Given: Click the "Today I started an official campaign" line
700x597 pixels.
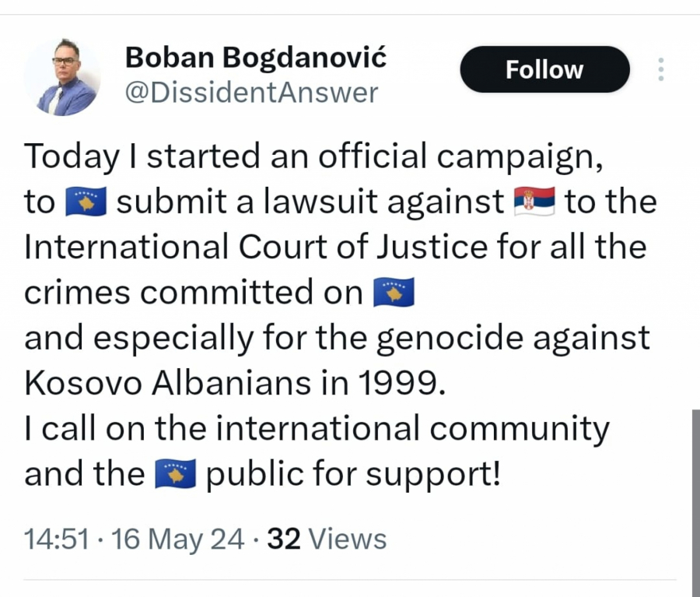Looking at the screenshot, I should coord(313,156).
